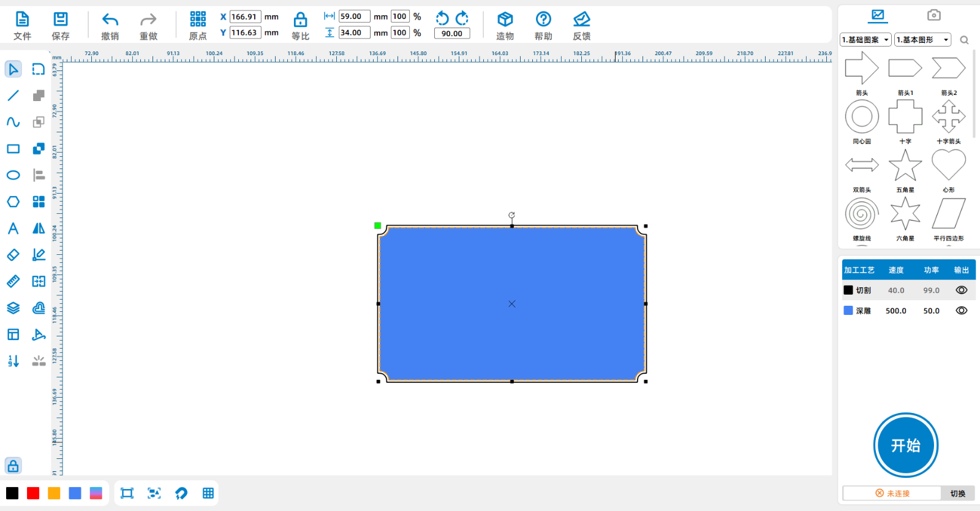Expand the basic patterns category dropdown
980x511 pixels.
click(865, 40)
